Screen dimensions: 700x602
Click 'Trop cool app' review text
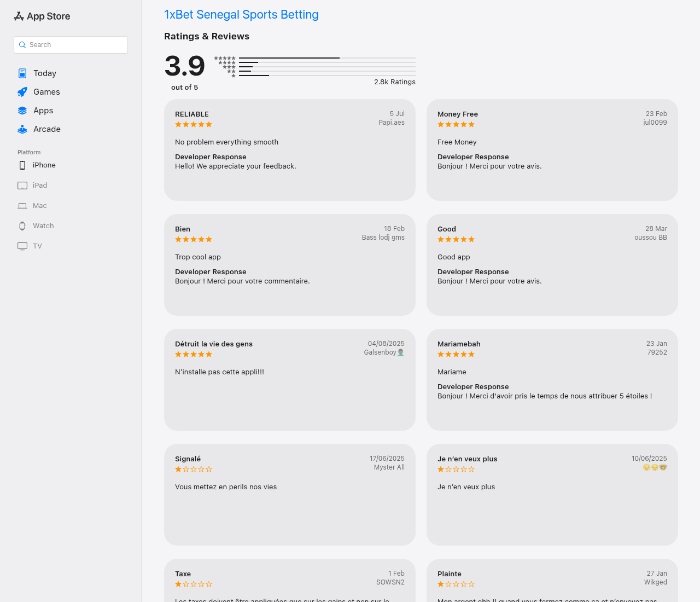pyautogui.click(x=198, y=257)
